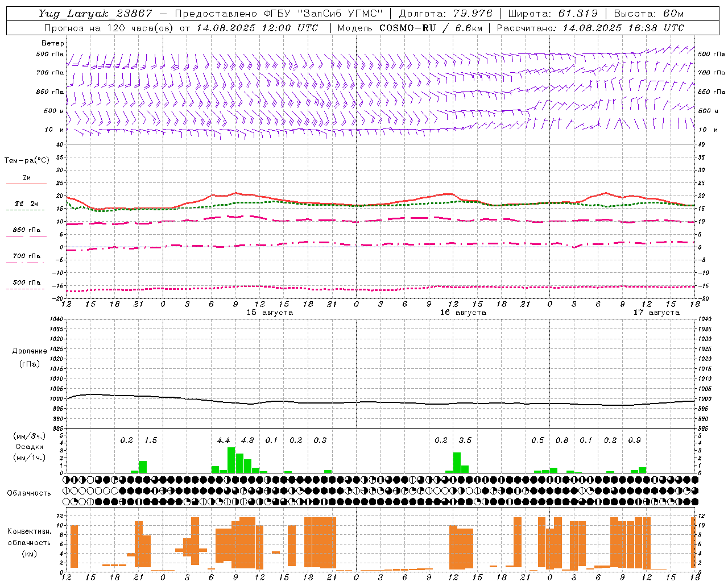Click the computed time 14.08.2025 16:38 UTC
The image size is (728, 582).
click(623, 28)
